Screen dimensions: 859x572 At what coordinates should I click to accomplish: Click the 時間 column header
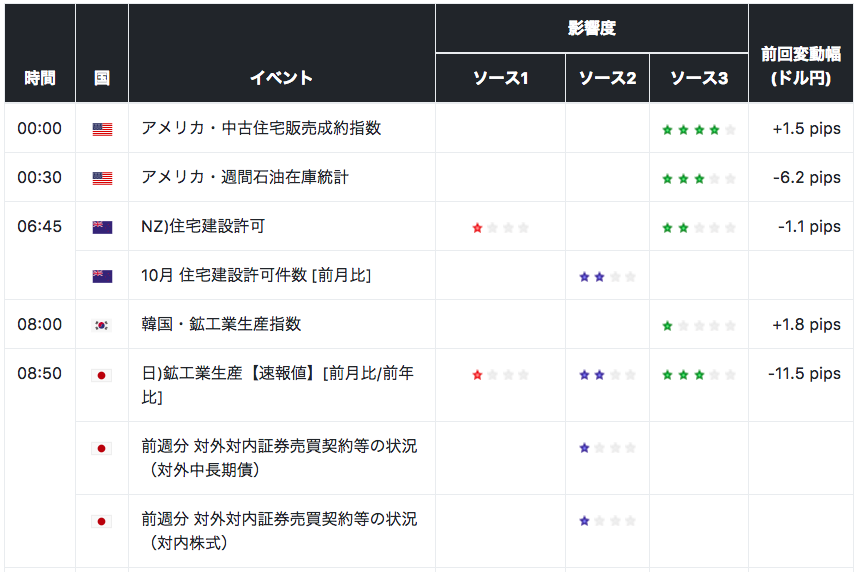coord(40,78)
